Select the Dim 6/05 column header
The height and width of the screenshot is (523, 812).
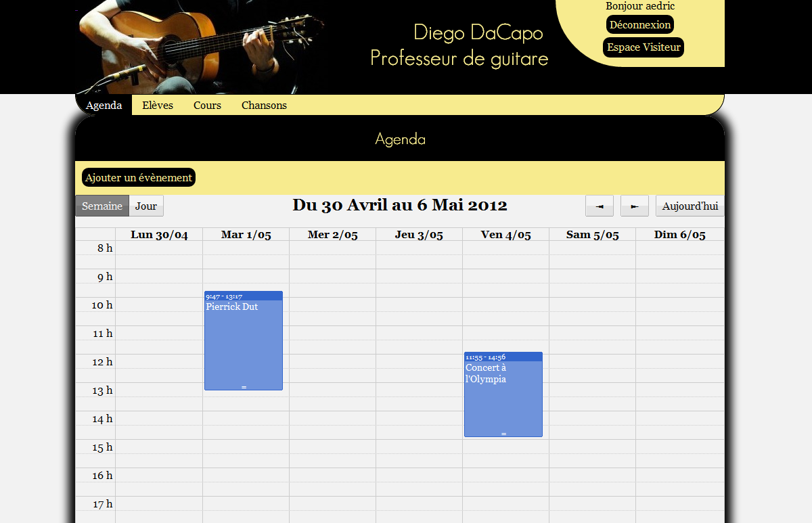click(679, 235)
